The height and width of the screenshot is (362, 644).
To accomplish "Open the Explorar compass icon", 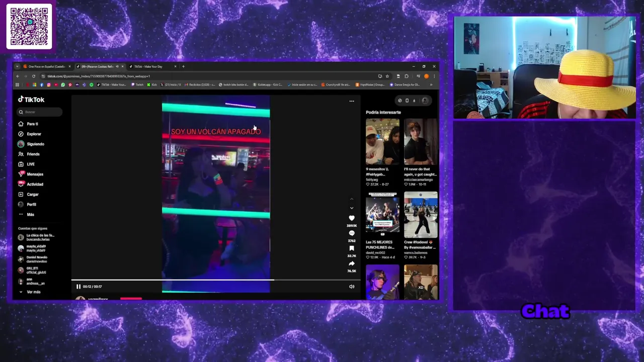I will (21, 134).
